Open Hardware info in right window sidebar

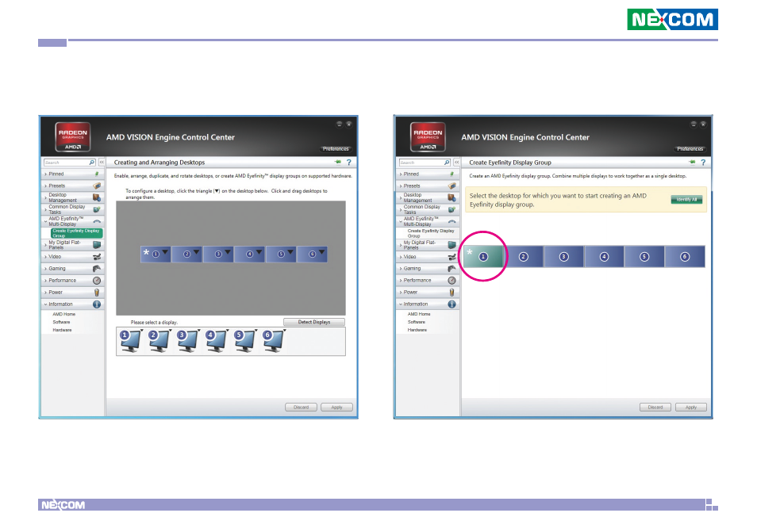(x=417, y=331)
